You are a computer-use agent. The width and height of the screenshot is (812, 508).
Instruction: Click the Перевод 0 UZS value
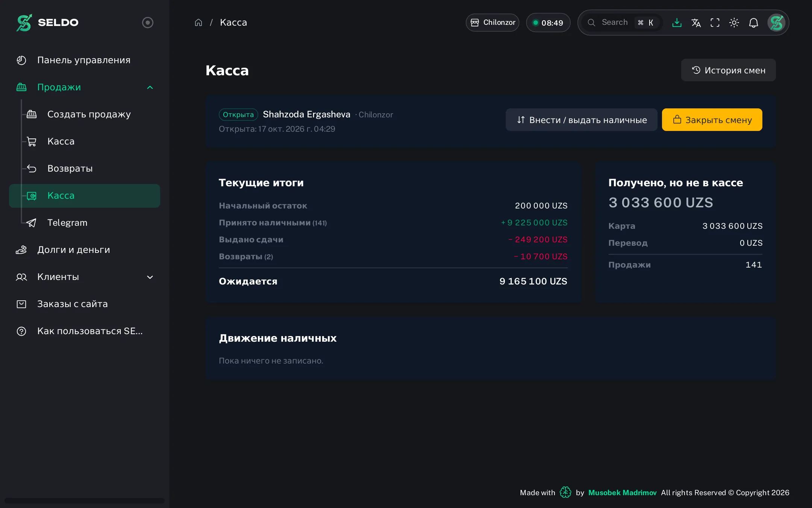click(751, 243)
